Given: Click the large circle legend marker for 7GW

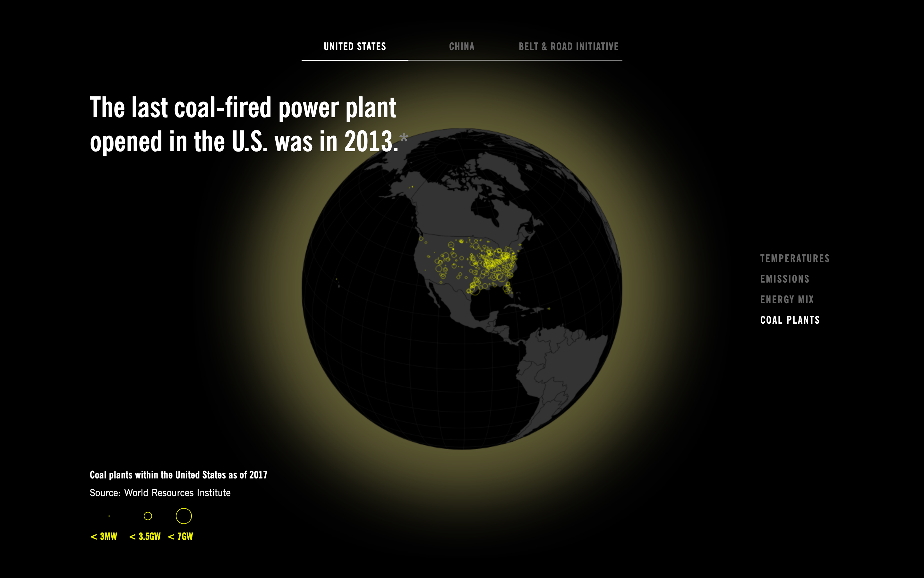Looking at the screenshot, I should (184, 516).
